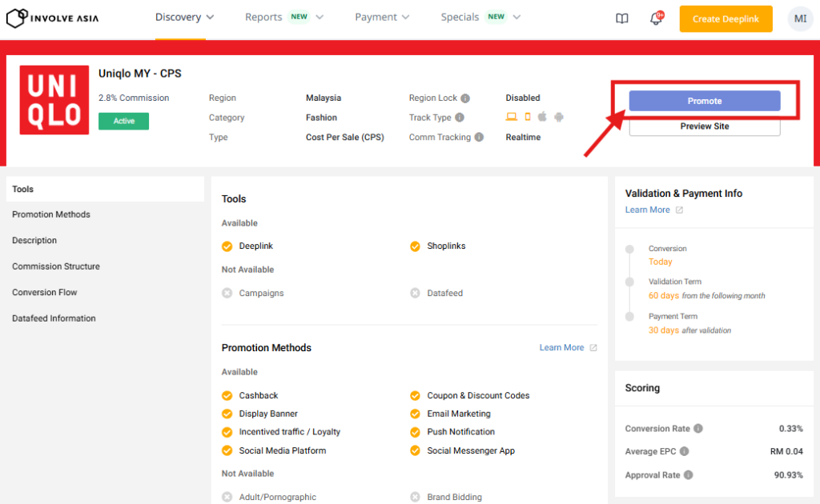
Task: Click the Involve Asia logo
Action: point(53,18)
